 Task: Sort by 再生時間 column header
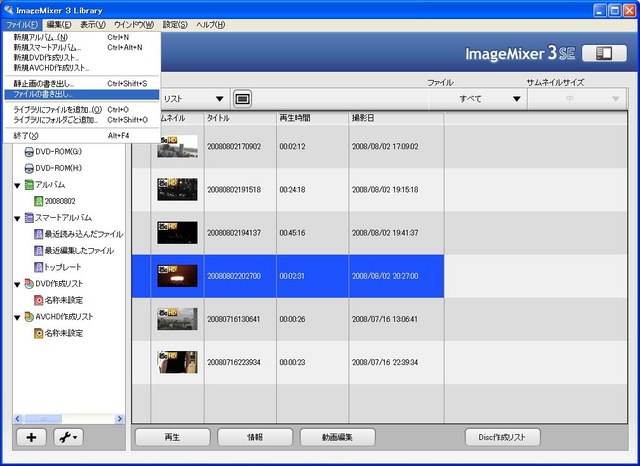313,118
